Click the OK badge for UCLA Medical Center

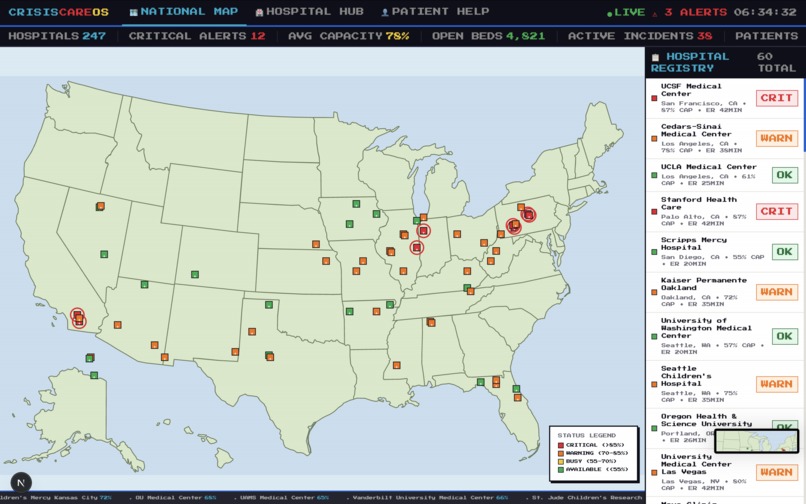784,175
